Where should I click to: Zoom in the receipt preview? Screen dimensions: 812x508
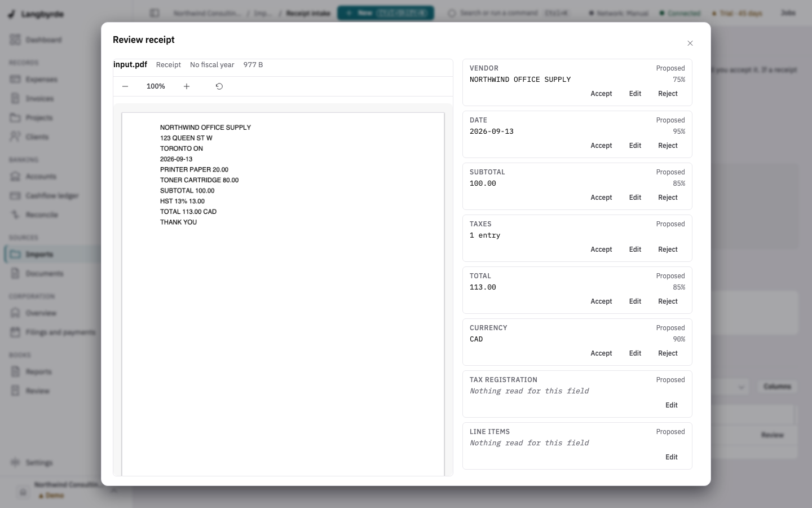(187, 86)
